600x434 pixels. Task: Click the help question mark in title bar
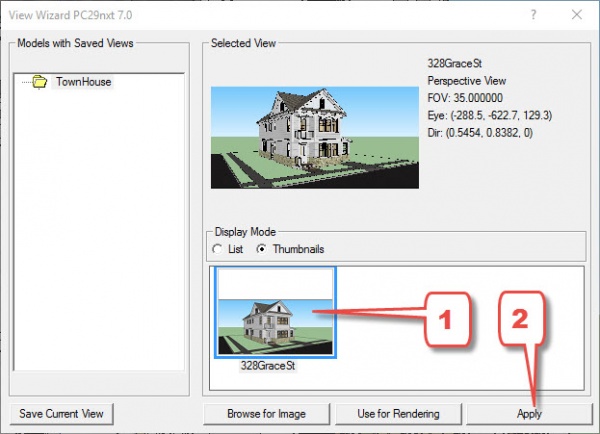pos(529,14)
